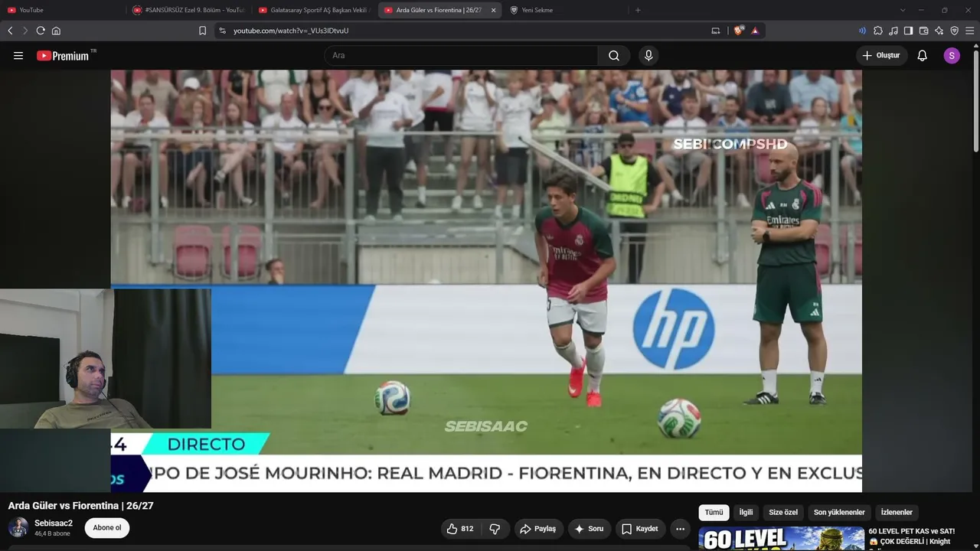The image size is (980, 551).
Task: Open picture-in-picture icon in address bar
Action: click(x=716, y=31)
